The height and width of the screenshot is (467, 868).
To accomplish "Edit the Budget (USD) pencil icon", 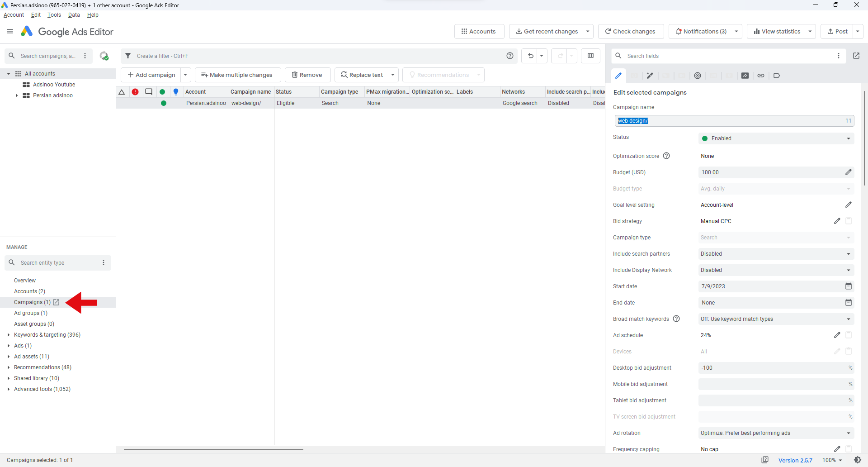I will [849, 172].
